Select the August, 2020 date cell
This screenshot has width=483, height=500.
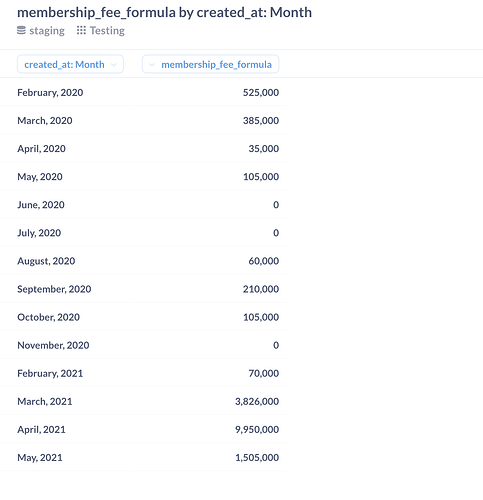(x=46, y=261)
